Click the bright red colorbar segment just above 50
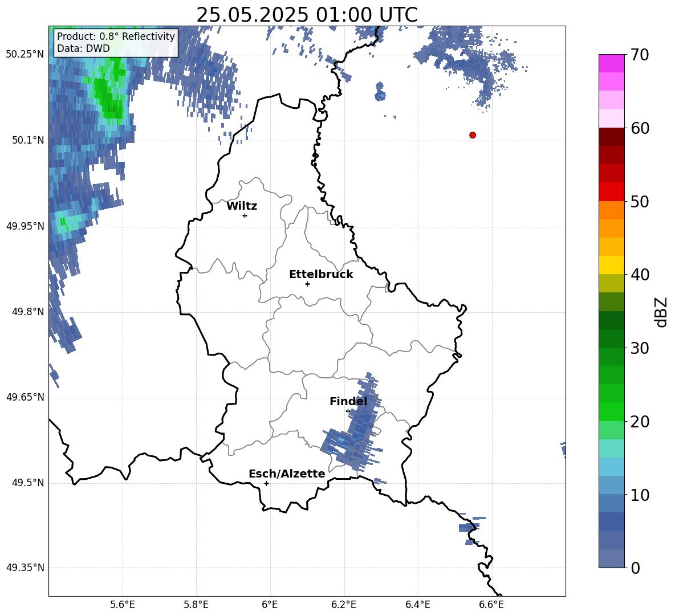Image resolution: width=675 pixels, height=616 pixels. tap(612, 192)
